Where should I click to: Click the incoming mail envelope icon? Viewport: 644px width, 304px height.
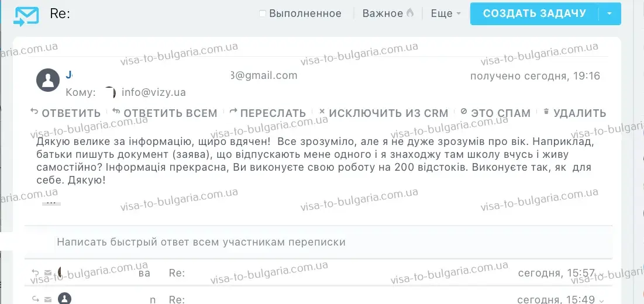[26, 15]
